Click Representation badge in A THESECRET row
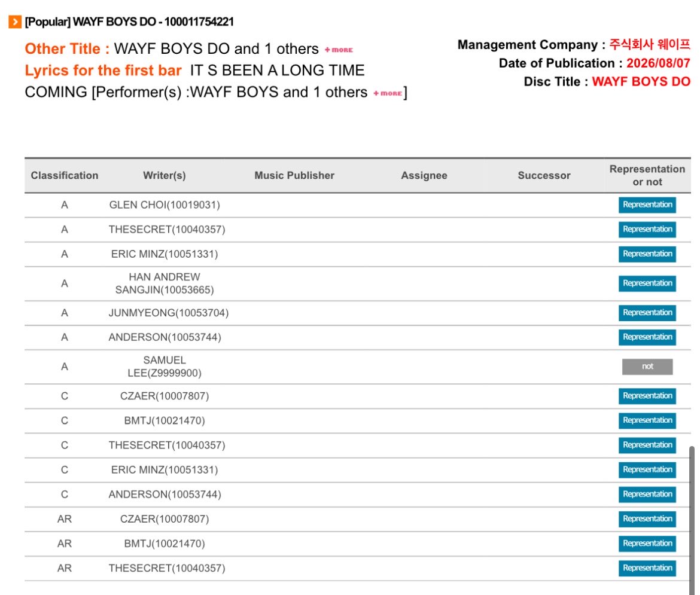The width and height of the screenshot is (700, 595). click(x=647, y=230)
